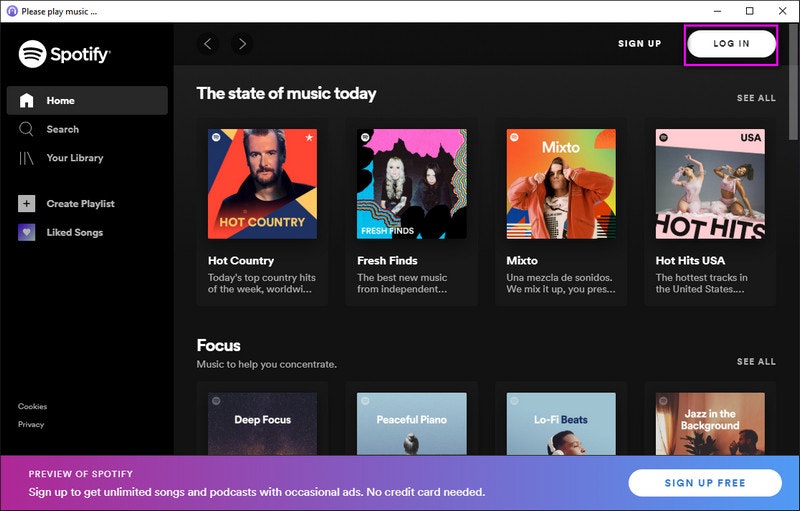This screenshot has width=800, height=511.
Task: Click the Focus section heading
Action: click(218, 345)
